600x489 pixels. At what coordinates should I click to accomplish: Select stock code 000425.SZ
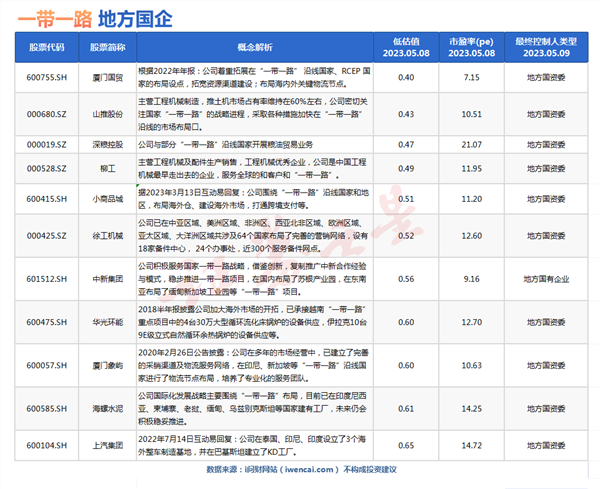coord(47,236)
